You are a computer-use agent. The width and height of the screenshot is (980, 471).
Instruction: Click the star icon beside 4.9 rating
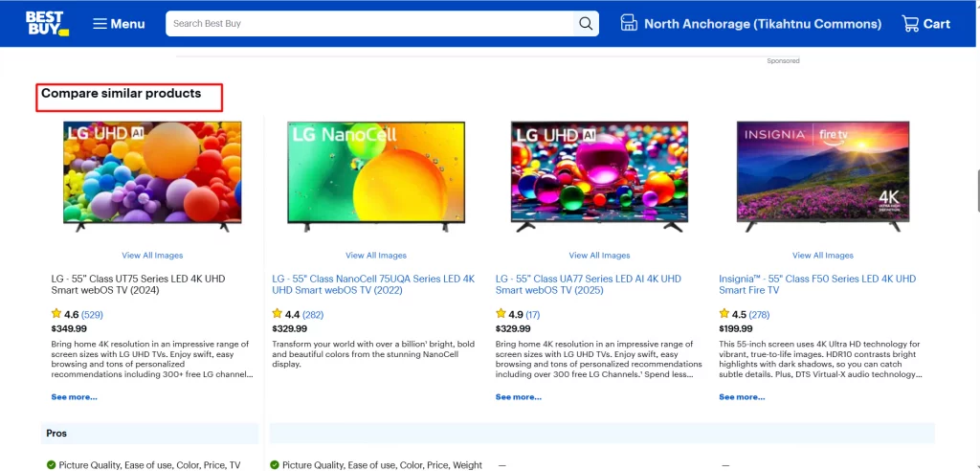coord(501,313)
